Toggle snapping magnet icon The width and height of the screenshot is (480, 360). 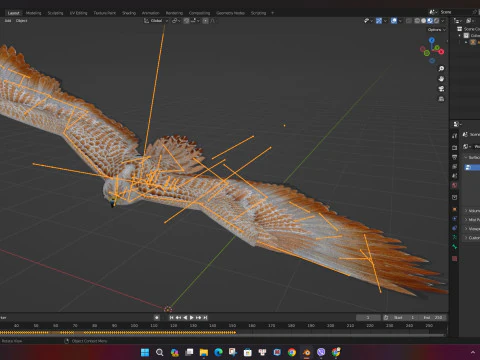tap(186, 21)
